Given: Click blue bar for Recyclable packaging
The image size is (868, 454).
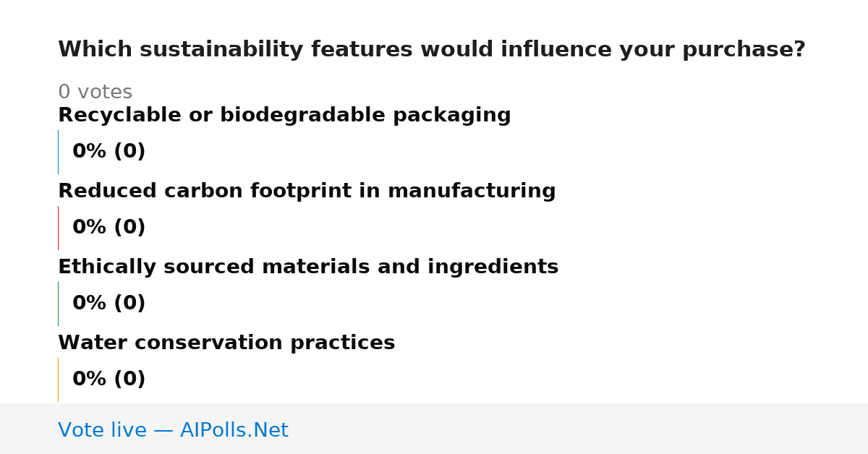Looking at the screenshot, I should pyautogui.click(x=58, y=152).
